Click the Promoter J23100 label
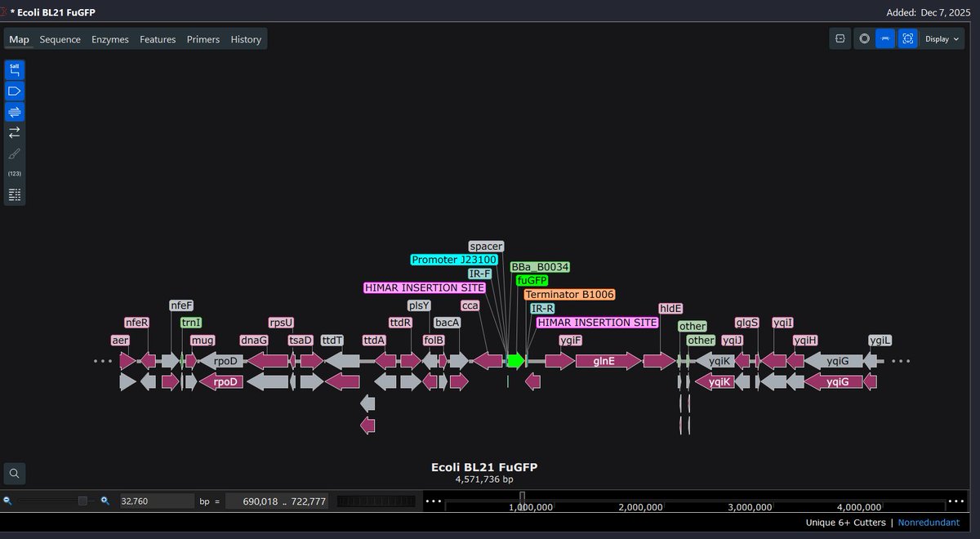This screenshot has width=980, height=539. (x=454, y=260)
